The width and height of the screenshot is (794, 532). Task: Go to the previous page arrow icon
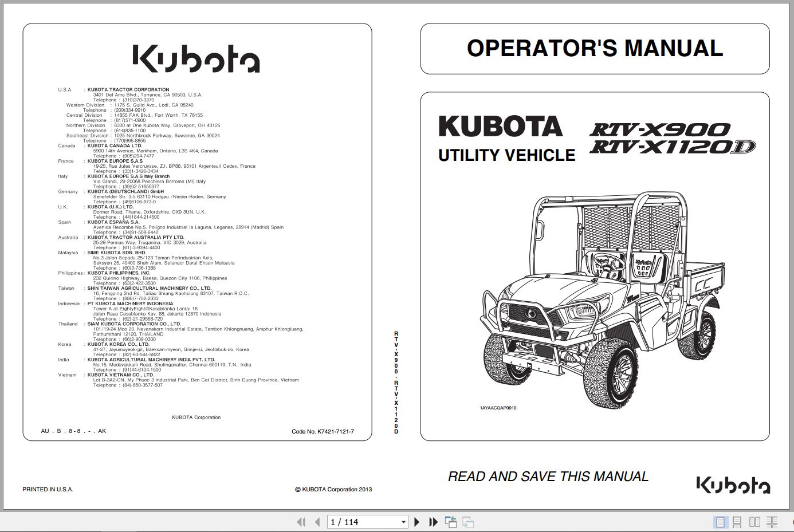click(318, 522)
